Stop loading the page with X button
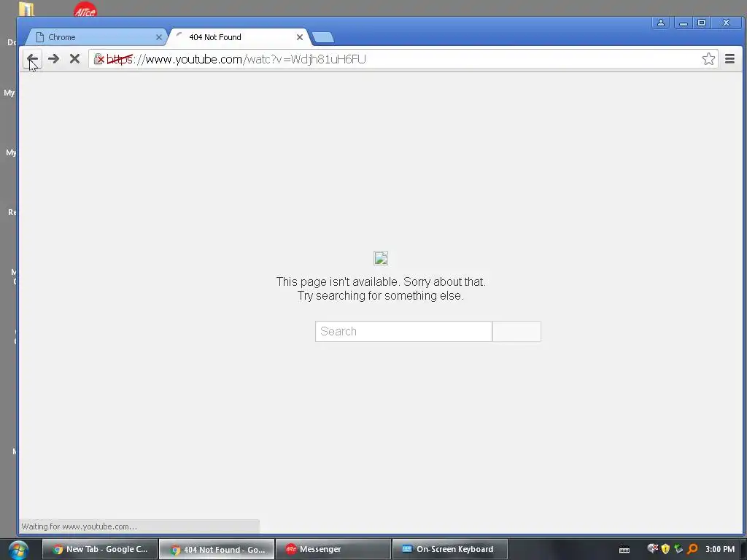Screen dimensions: 747x560 click(x=75, y=59)
